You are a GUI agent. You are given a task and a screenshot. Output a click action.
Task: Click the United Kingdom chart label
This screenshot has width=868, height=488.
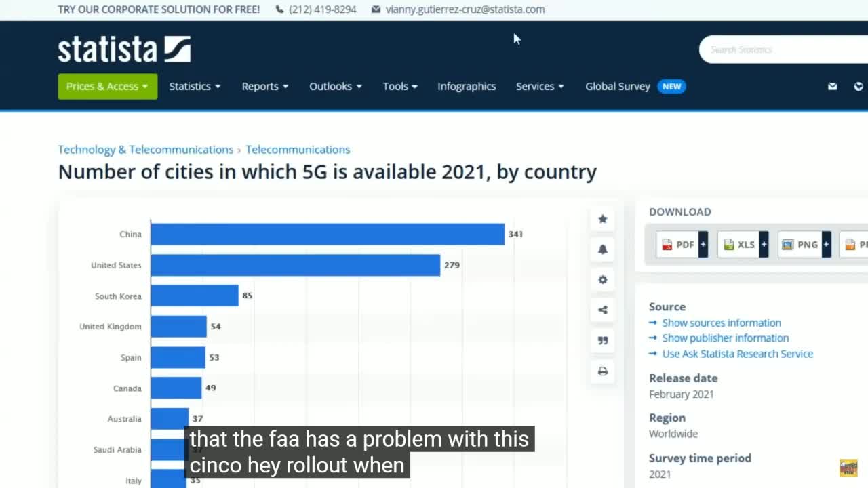pyautogui.click(x=111, y=327)
